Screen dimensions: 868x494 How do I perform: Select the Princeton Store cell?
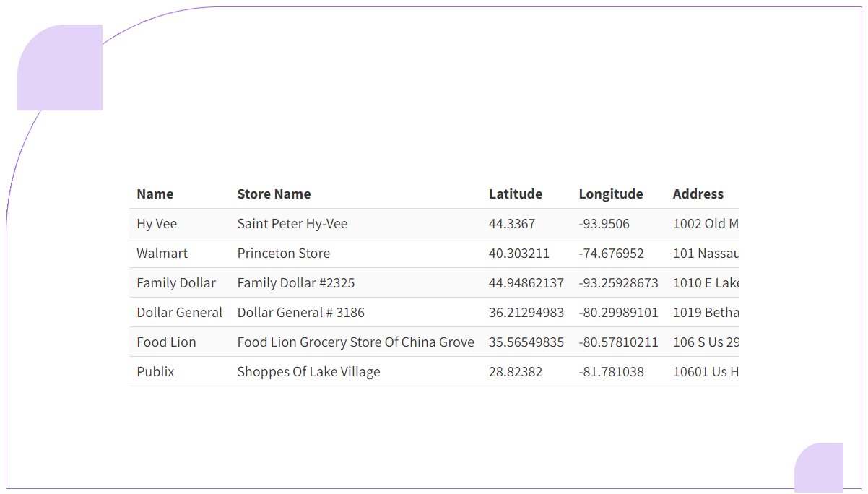[x=283, y=253]
